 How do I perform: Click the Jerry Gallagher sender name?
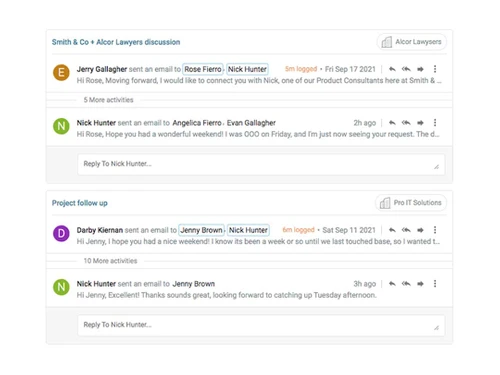[x=102, y=69]
